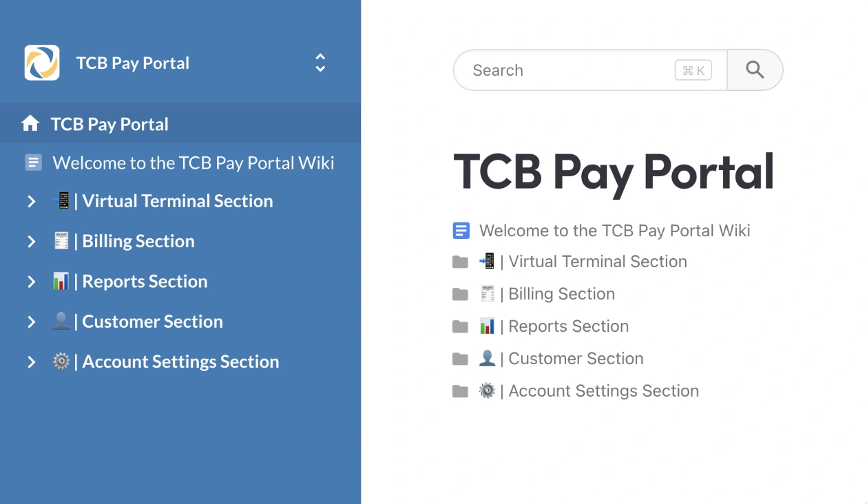
Task: Select TCB Pay Portal home in sidebar
Action: (x=109, y=124)
